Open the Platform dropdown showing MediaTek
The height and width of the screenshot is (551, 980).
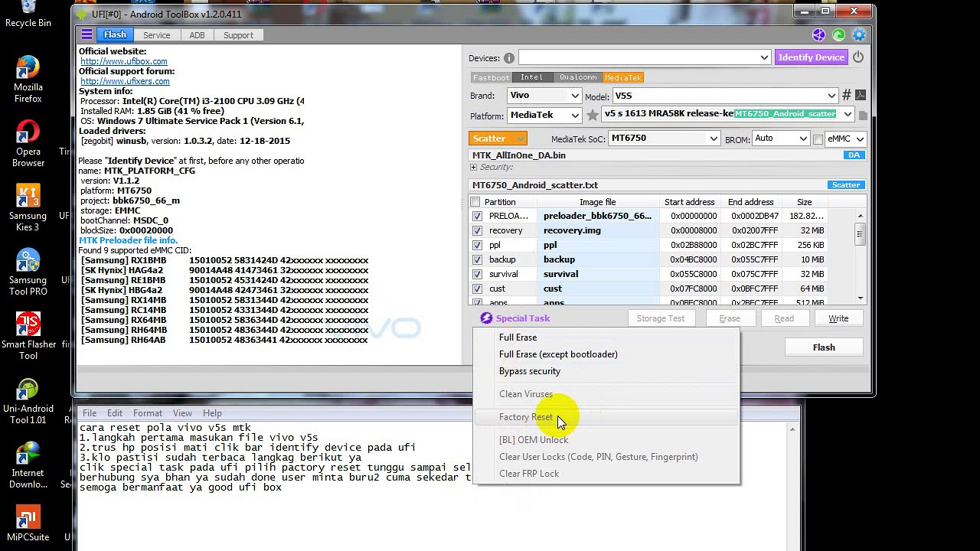(x=544, y=115)
